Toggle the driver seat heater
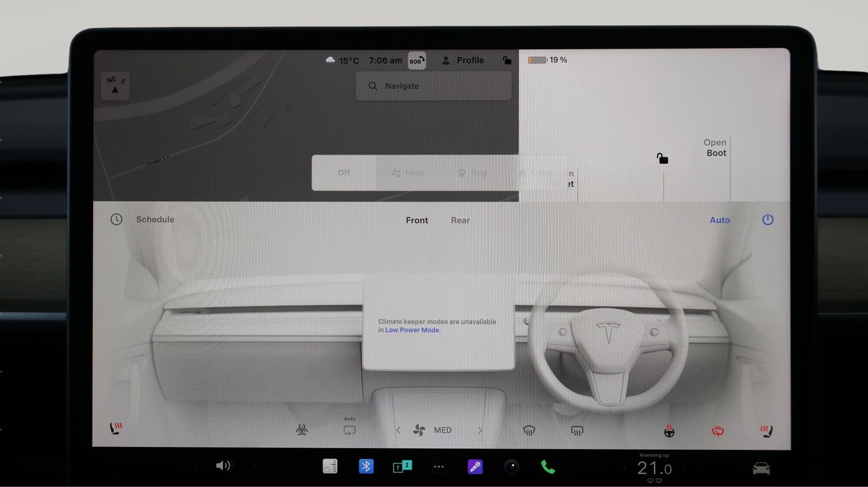Viewport: 868px width, 487px height. tap(116, 429)
